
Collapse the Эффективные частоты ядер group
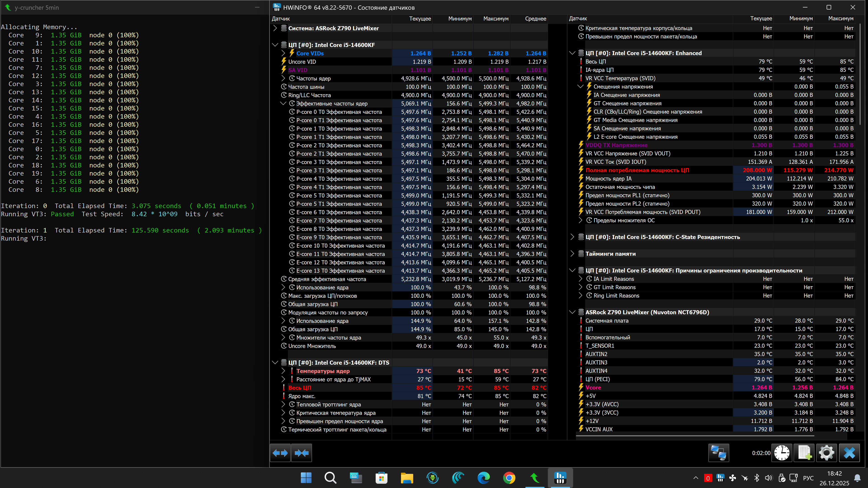point(283,103)
